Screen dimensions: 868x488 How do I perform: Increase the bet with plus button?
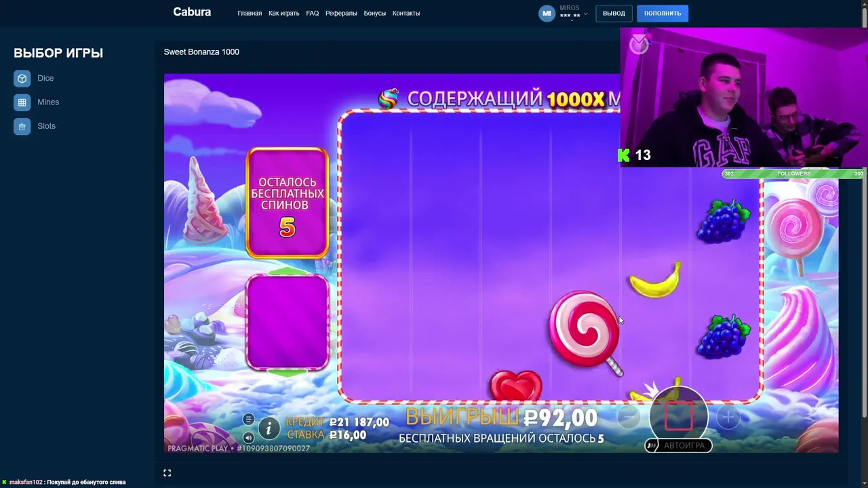pyautogui.click(x=728, y=418)
